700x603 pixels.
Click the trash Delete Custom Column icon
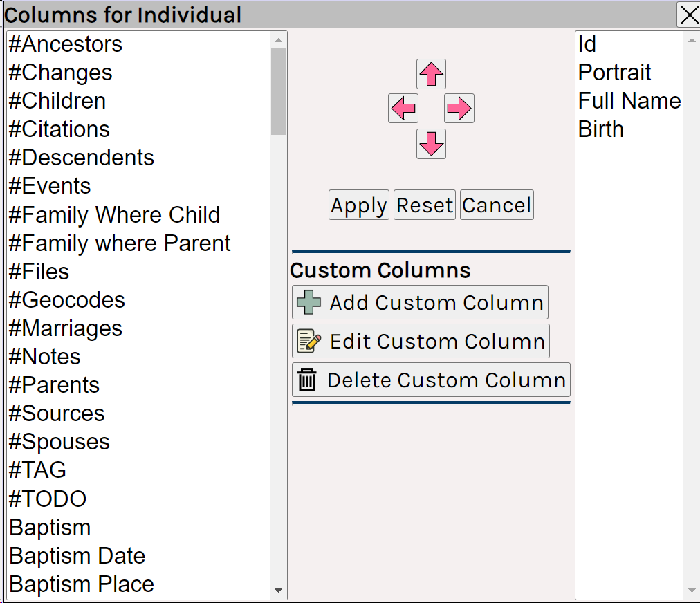point(307,380)
